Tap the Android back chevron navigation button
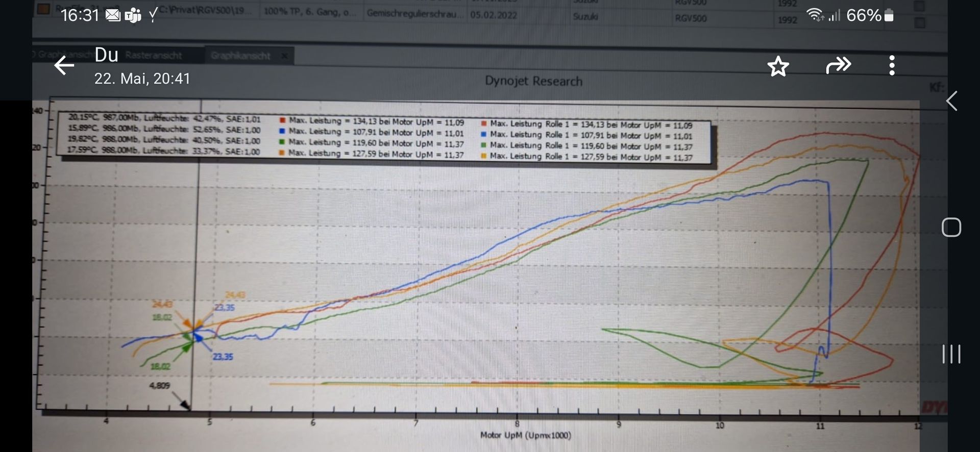Viewport: 980px width, 452px height. coord(951,101)
